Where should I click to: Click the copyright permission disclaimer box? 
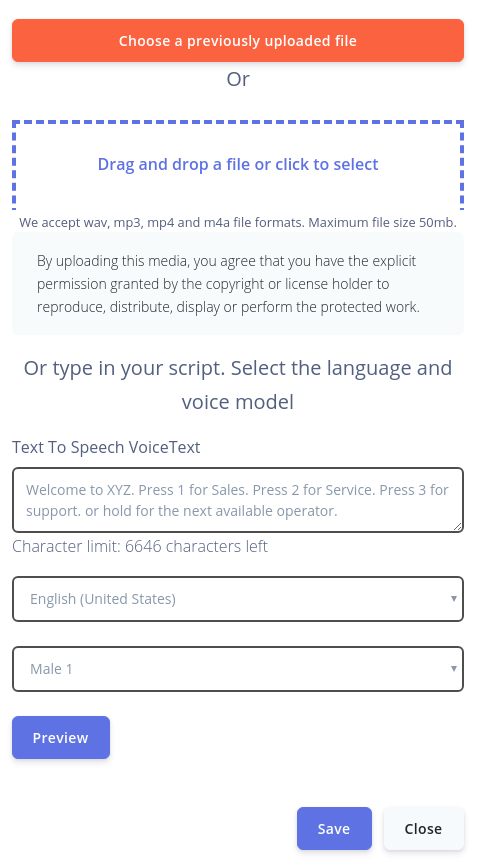pos(238,283)
